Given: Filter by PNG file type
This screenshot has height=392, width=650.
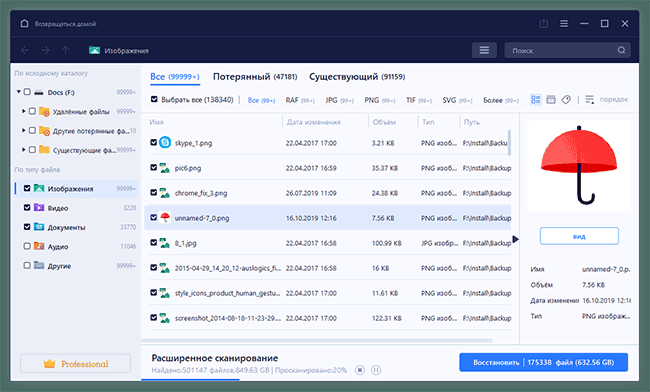Looking at the screenshot, I should (x=380, y=100).
